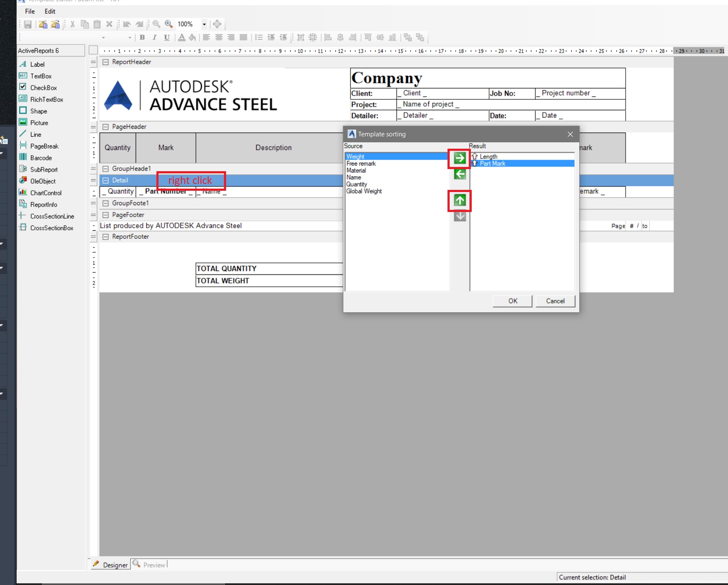Select the CrossSectionBox tool

(x=46, y=228)
